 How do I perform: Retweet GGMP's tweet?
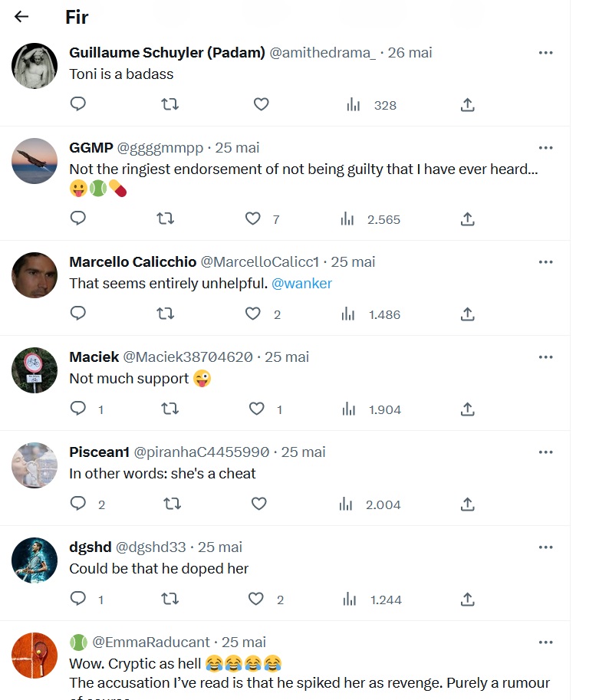165,219
